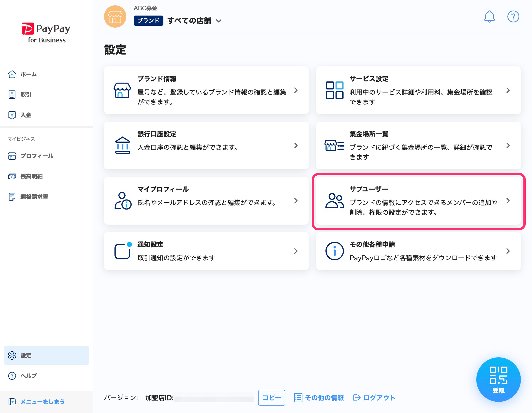Click the 通知設定 notification badge icon
Viewport: 532px width, 413px height.
pyautogui.click(x=123, y=251)
